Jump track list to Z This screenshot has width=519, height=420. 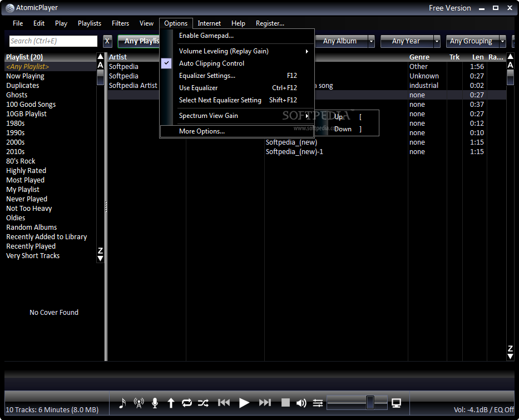click(x=511, y=348)
